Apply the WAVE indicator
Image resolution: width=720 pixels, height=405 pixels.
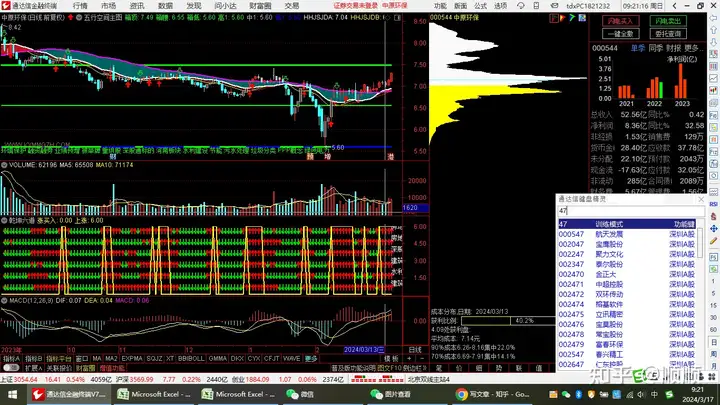(292, 359)
